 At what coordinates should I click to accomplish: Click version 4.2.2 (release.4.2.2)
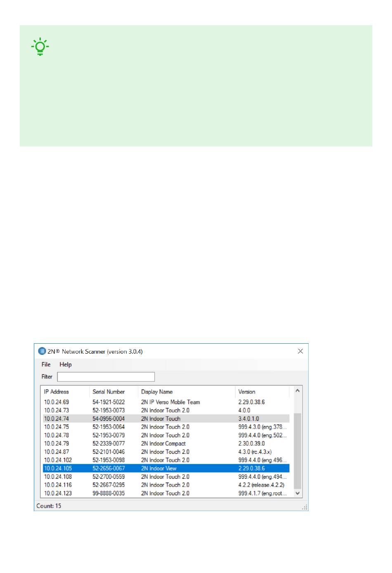click(261, 485)
